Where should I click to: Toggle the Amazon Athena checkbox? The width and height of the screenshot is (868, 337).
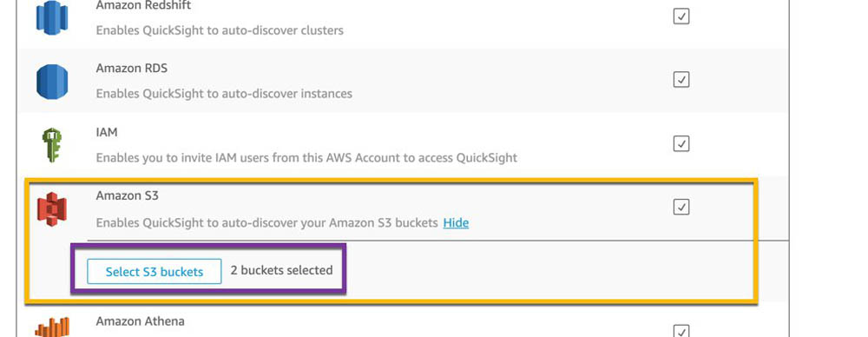681,330
